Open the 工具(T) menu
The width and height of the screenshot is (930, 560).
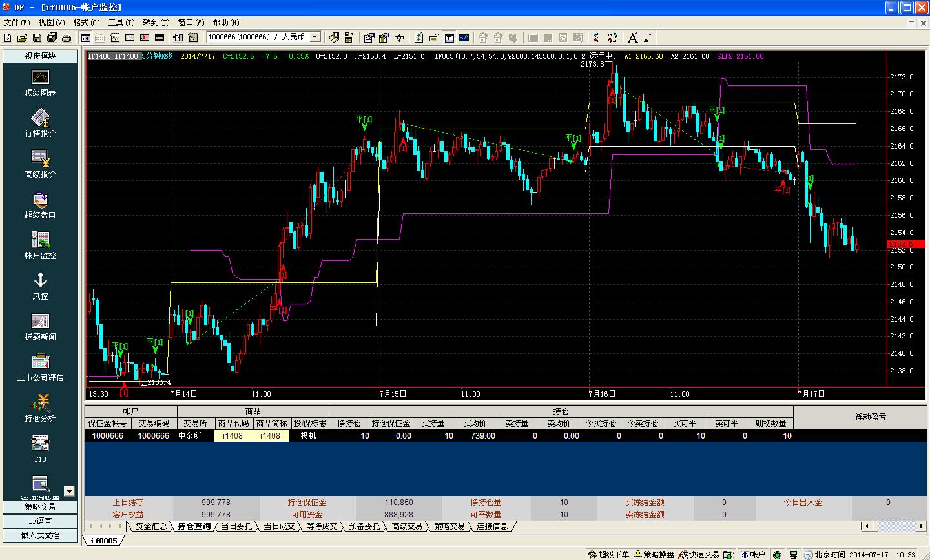pos(121,23)
